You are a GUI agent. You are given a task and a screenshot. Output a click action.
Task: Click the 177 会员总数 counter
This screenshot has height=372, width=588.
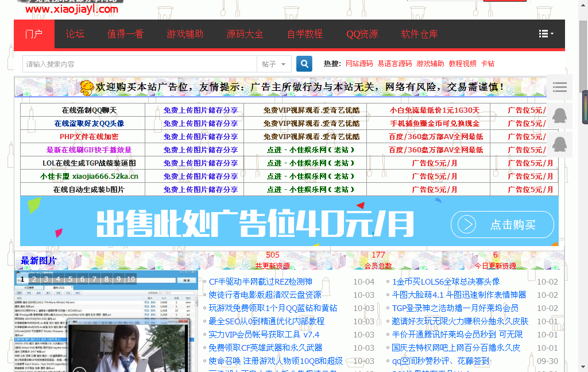(378, 260)
